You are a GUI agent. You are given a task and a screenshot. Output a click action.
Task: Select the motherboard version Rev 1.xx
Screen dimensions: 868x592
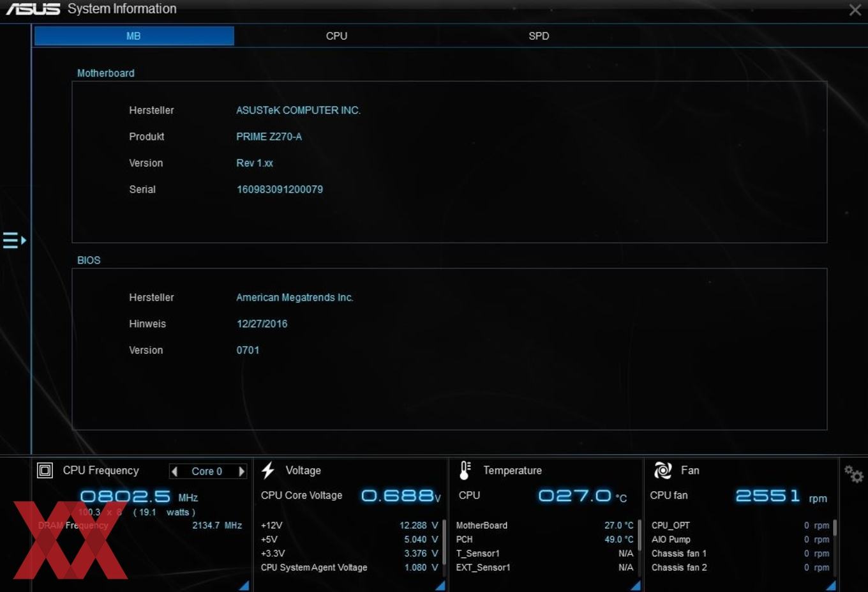click(x=255, y=163)
